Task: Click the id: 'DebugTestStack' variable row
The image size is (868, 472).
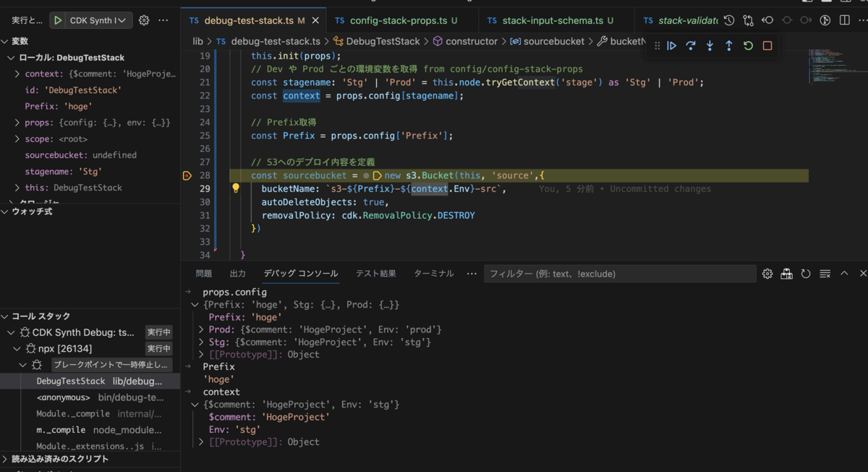Action: coord(90,90)
